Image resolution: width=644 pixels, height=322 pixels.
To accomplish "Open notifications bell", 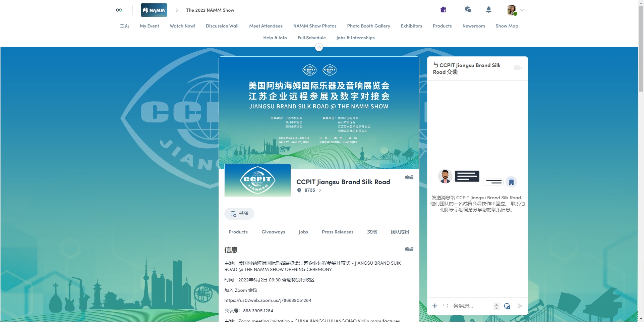I will pyautogui.click(x=489, y=10).
